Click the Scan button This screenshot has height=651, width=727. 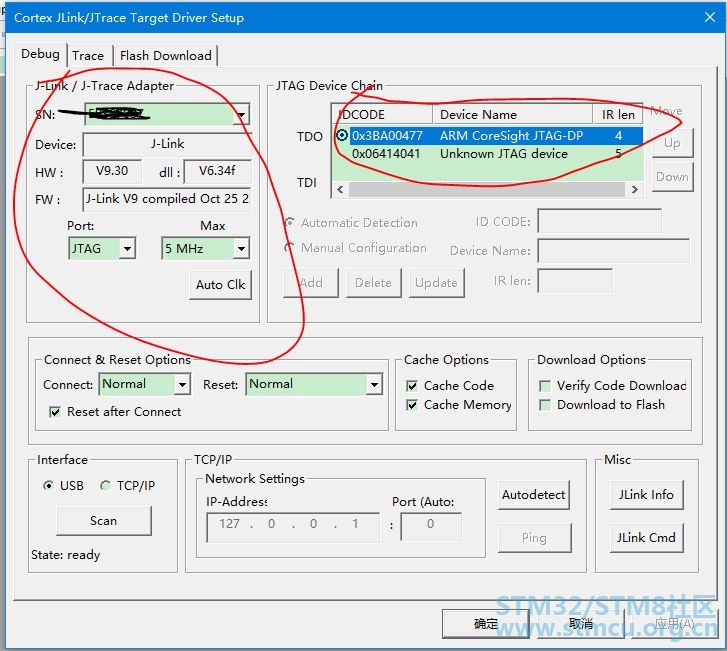point(104,521)
